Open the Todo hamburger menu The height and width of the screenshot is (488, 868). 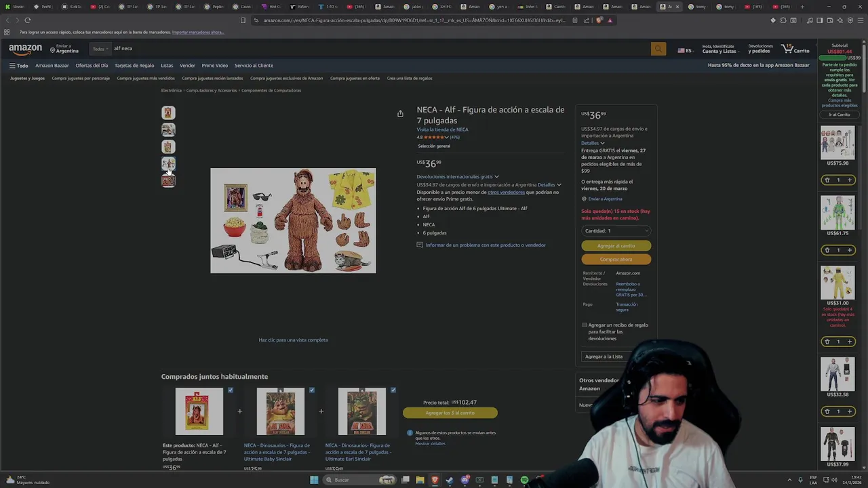pyautogui.click(x=18, y=66)
